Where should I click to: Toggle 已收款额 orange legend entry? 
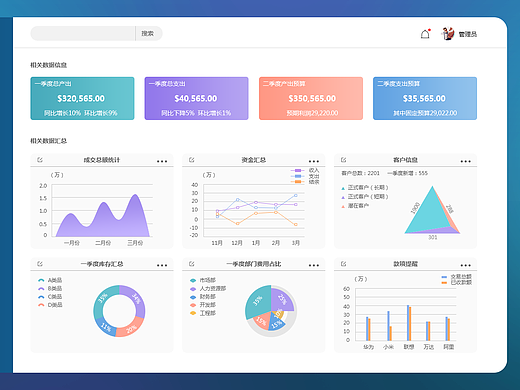(456, 283)
